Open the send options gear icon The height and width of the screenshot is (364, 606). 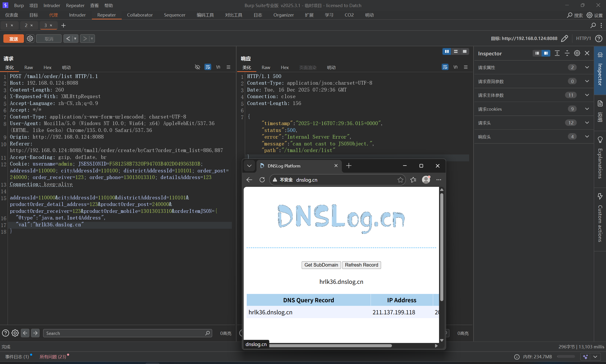coord(30,39)
